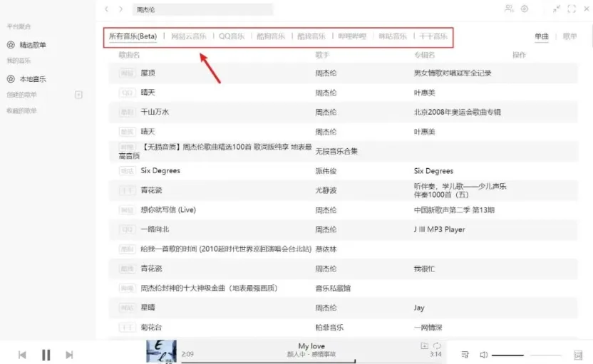This screenshot has height=364, width=593.
Task: Switch to the 咪咕音乐 tab
Action: (393, 36)
